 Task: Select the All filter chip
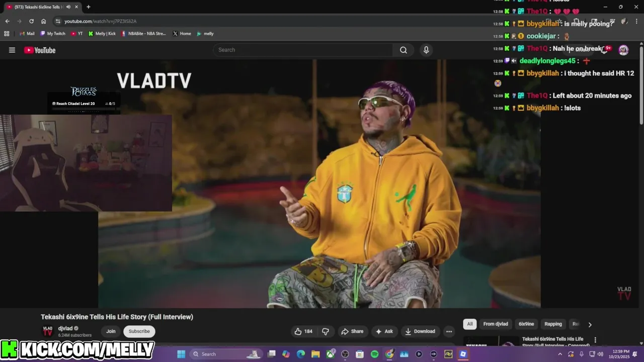[x=470, y=324]
